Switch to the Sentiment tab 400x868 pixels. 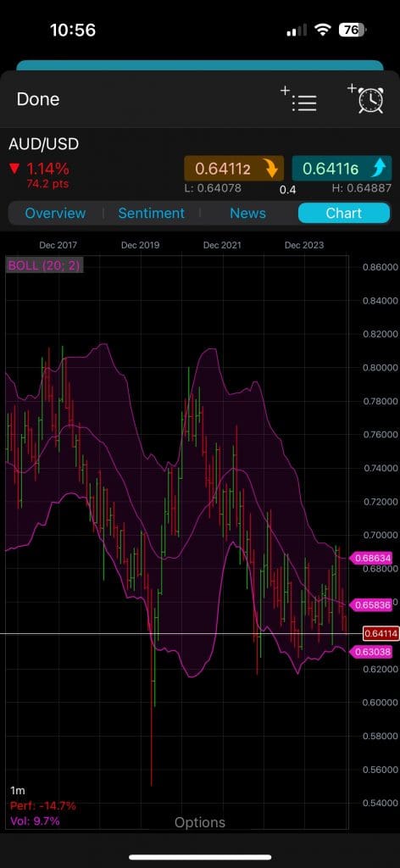click(x=152, y=213)
